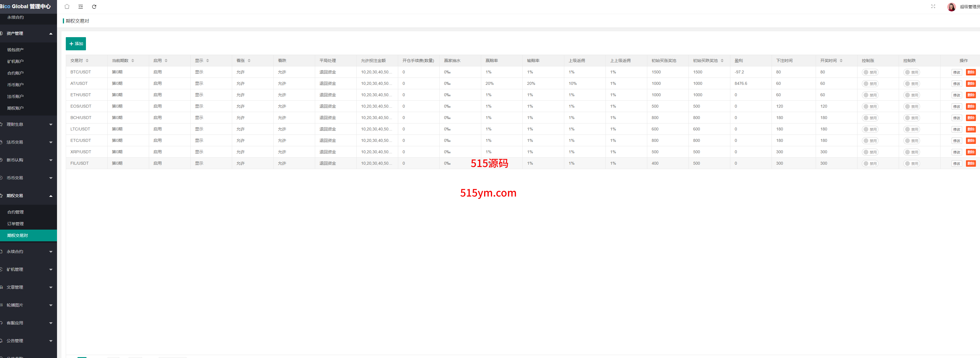Sort by 开奖时间 column arrows
Image resolution: width=980 pixels, height=358 pixels.
click(841, 61)
